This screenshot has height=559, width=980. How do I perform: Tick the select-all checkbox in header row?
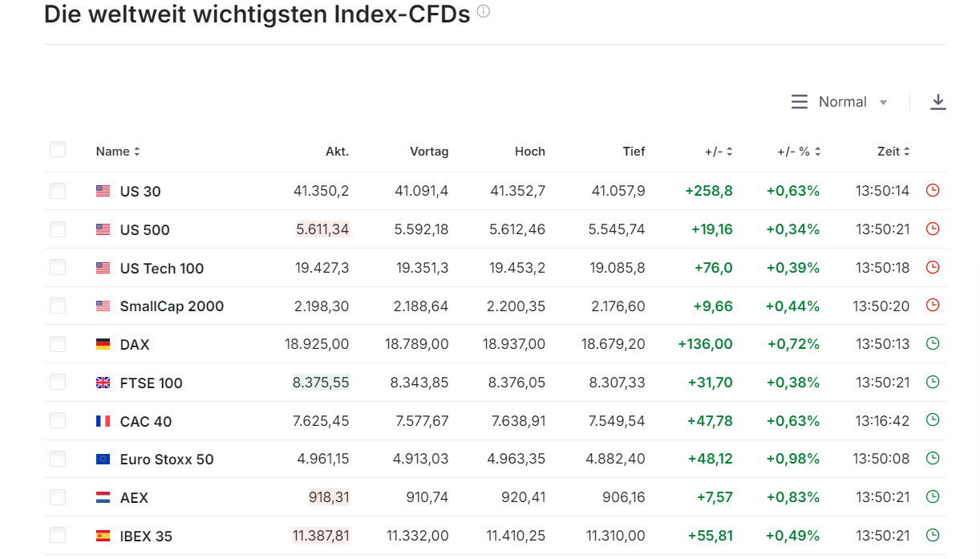pyautogui.click(x=58, y=149)
